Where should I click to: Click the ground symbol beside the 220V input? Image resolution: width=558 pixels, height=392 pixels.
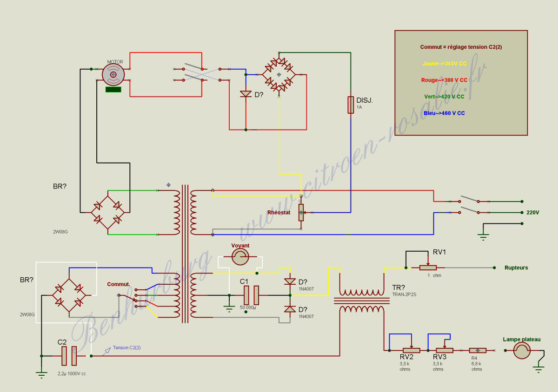pos(484,238)
